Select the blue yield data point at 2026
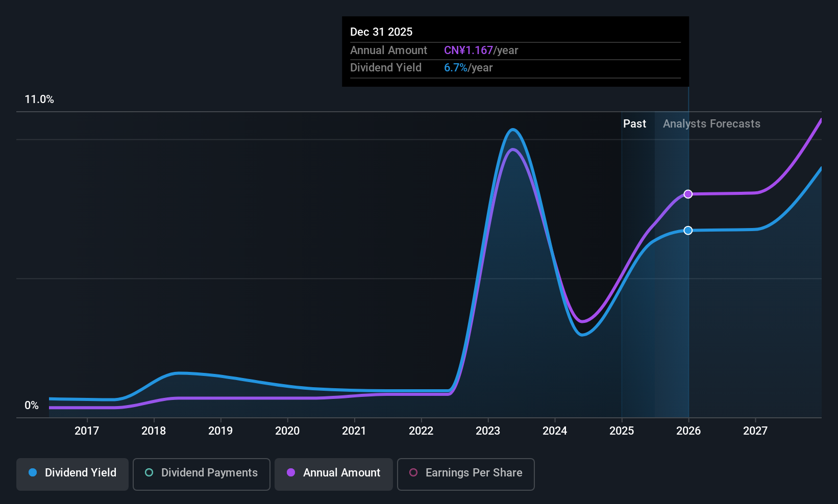 (688, 231)
